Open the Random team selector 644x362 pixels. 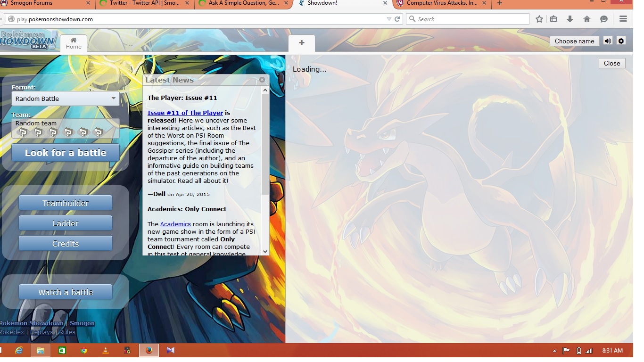click(x=66, y=128)
